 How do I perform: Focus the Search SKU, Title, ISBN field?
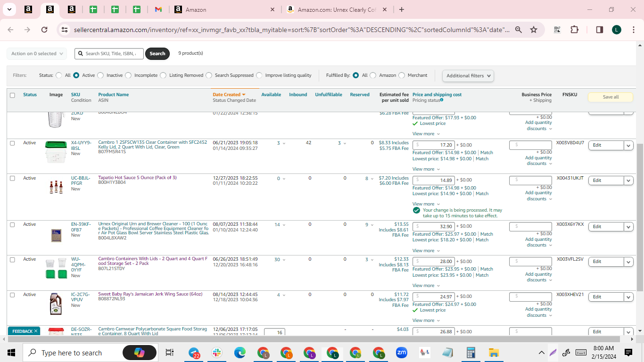pyautogui.click(x=109, y=54)
